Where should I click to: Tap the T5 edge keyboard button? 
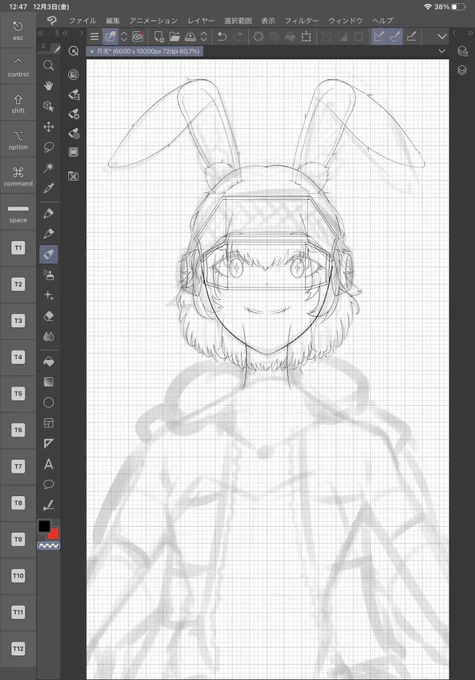point(18,394)
